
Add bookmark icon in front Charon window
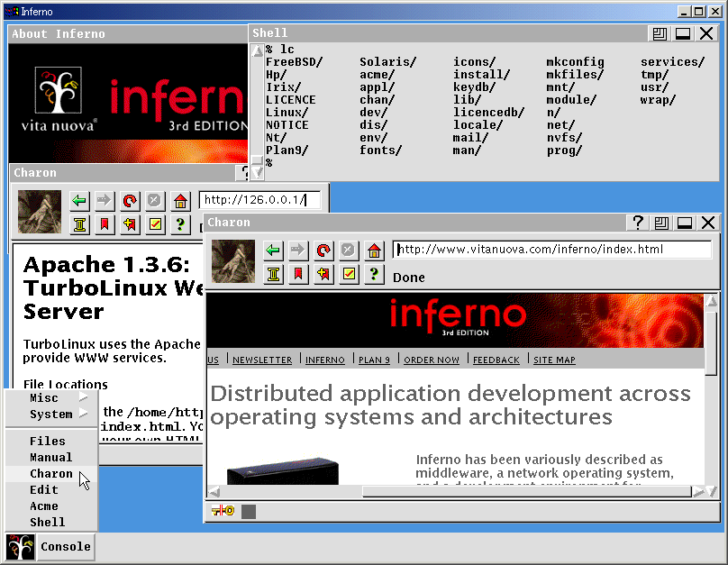(x=323, y=274)
